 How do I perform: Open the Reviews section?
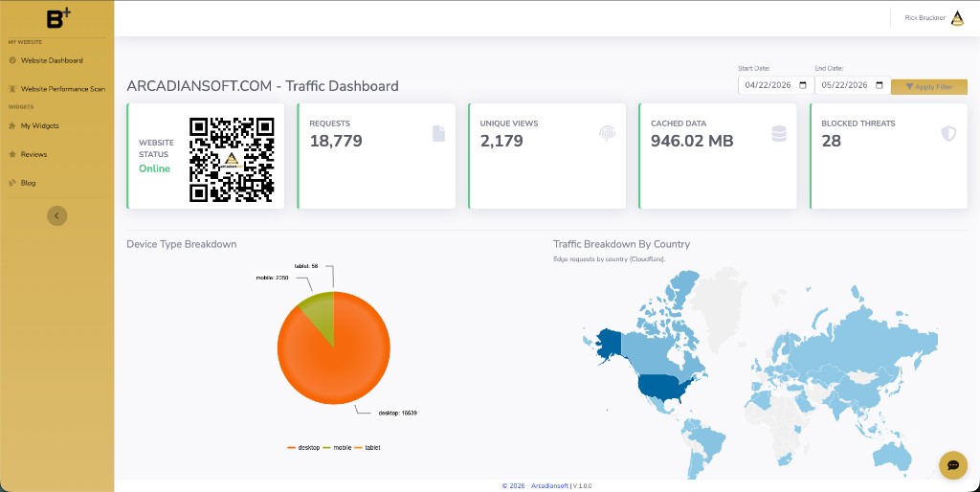pyautogui.click(x=33, y=154)
